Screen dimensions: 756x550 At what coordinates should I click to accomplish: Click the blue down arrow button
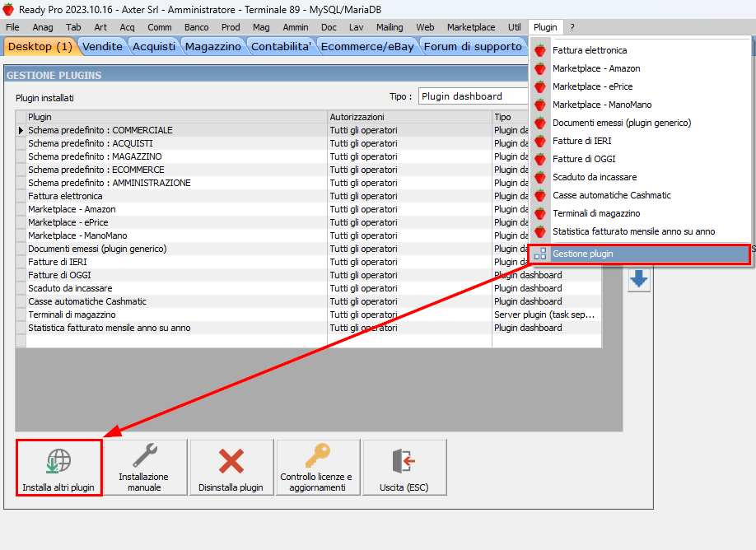point(639,279)
